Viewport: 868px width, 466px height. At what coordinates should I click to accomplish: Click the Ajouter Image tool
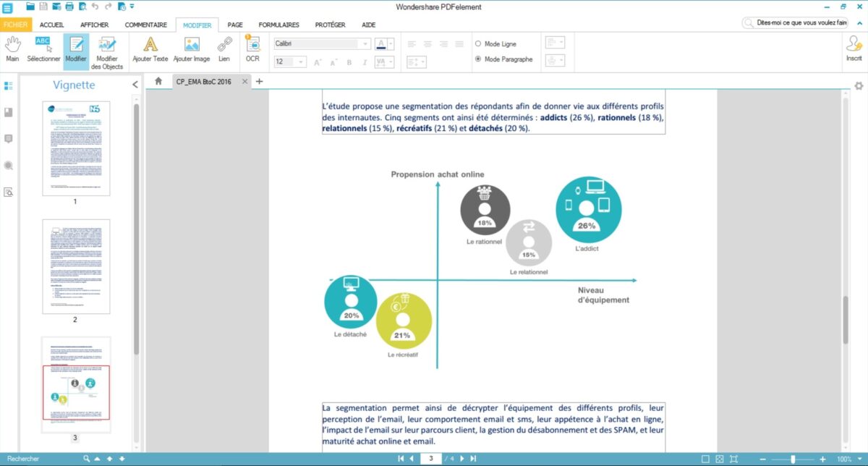[192, 49]
